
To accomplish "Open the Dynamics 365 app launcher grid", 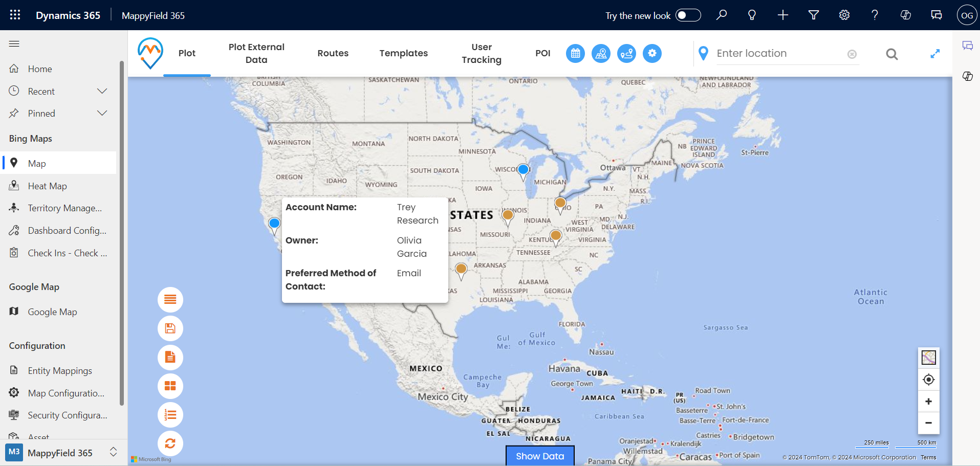I will click(x=15, y=15).
